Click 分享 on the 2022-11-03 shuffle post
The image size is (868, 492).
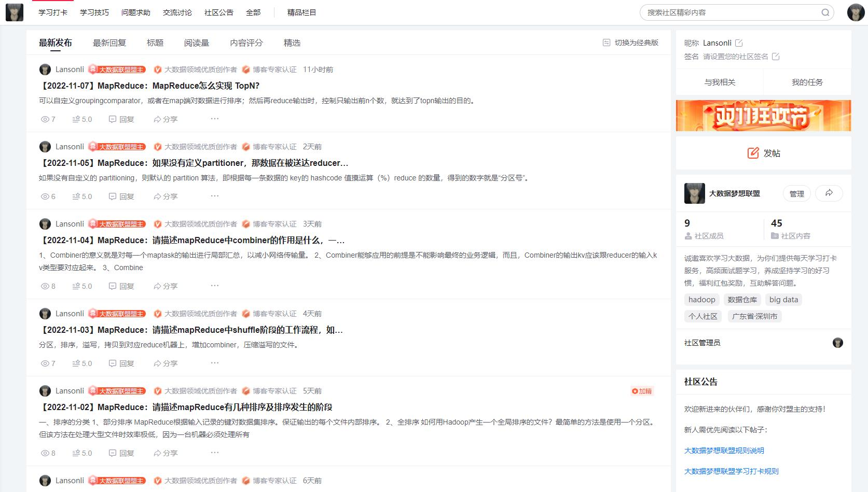tap(166, 363)
